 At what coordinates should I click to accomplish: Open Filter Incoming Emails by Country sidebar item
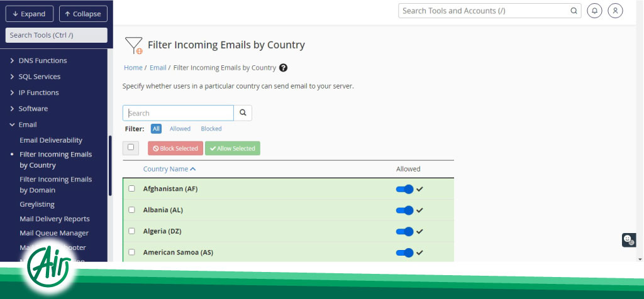click(55, 160)
